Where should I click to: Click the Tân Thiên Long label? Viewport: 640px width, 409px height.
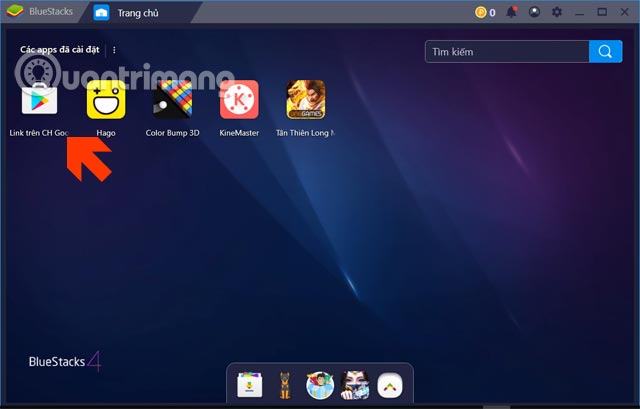click(x=305, y=133)
